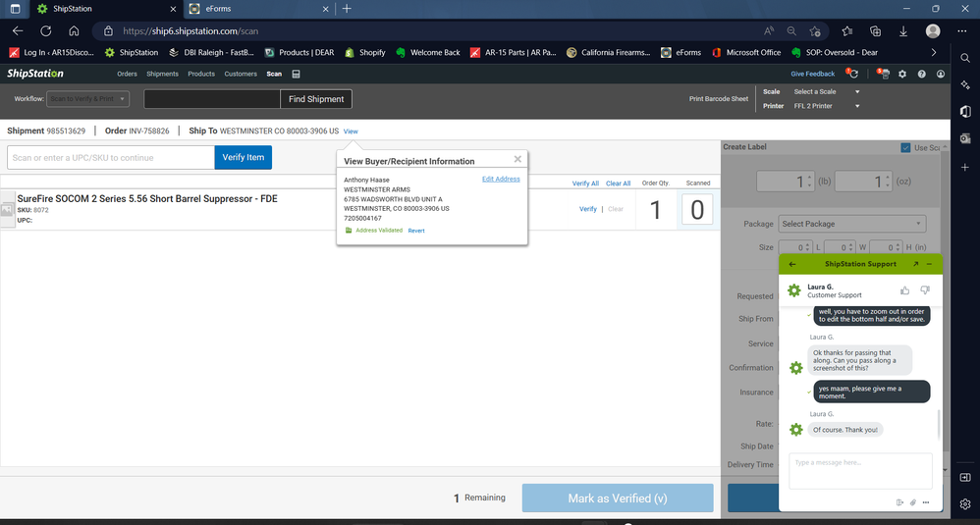980x525 pixels.
Task: Open the Select Package dropdown
Action: click(x=851, y=224)
